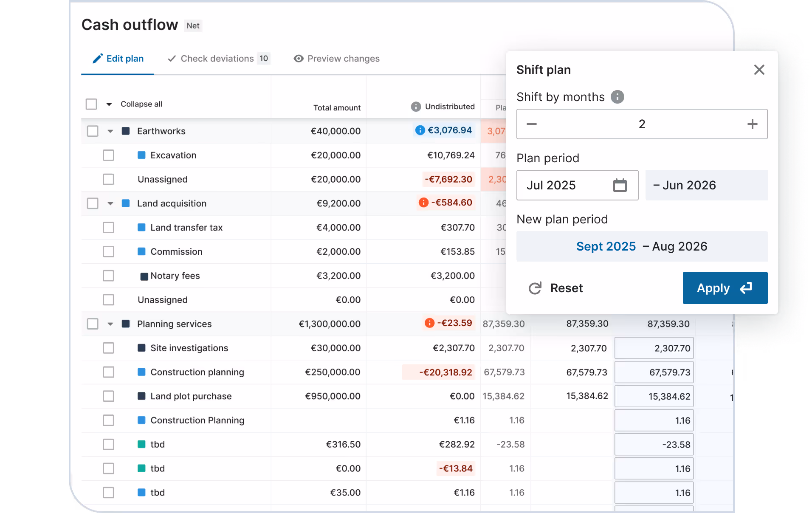This screenshot has height=513, width=812.
Task: Click the reset circular arrow icon
Action: pos(535,288)
